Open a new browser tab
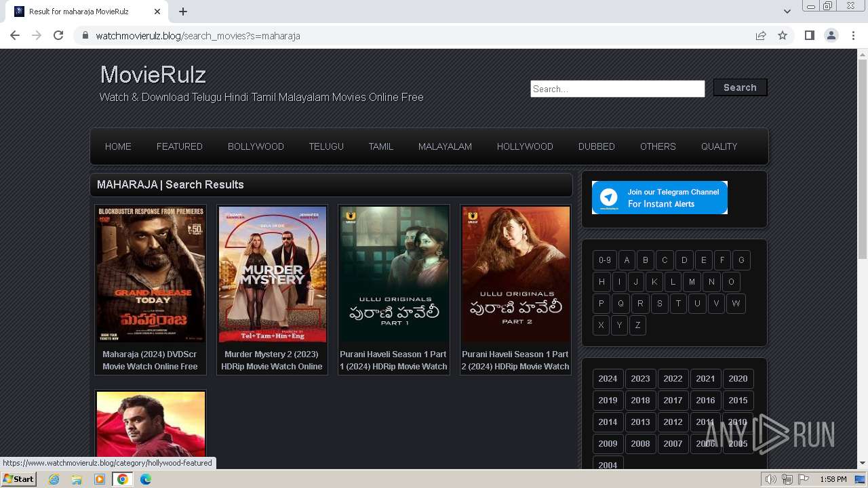This screenshot has height=488, width=868. tap(183, 12)
